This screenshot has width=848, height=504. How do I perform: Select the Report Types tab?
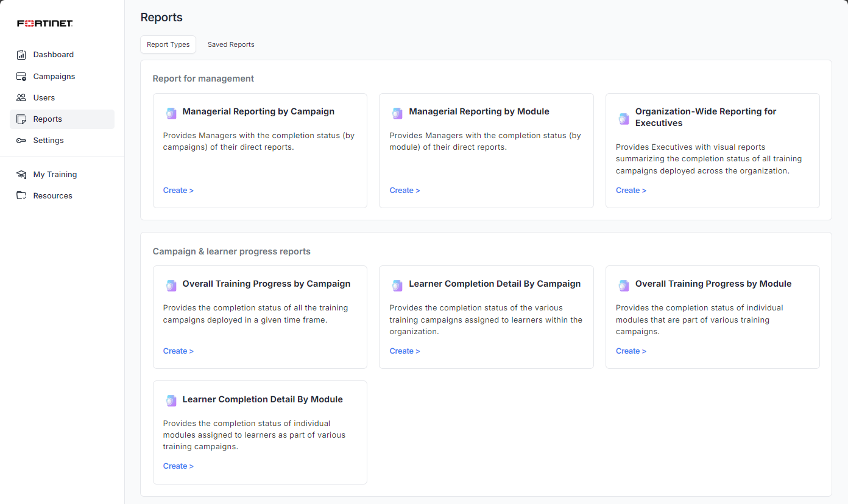(x=168, y=44)
